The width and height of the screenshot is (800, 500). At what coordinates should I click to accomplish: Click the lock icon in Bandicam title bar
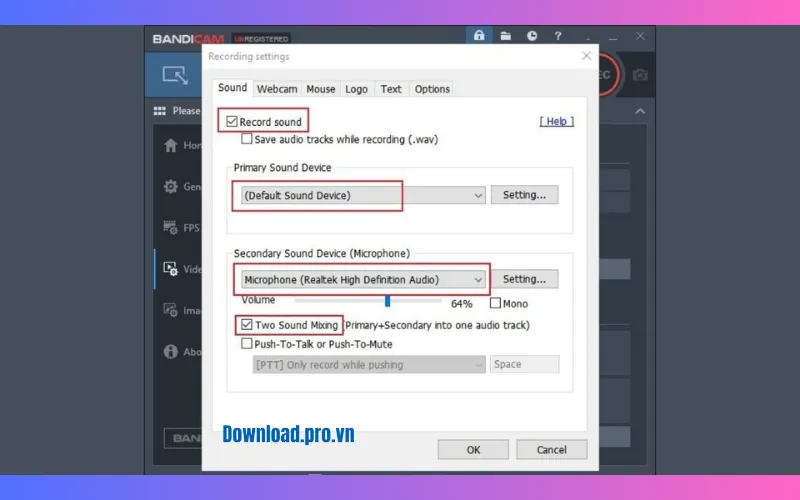point(479,36)
